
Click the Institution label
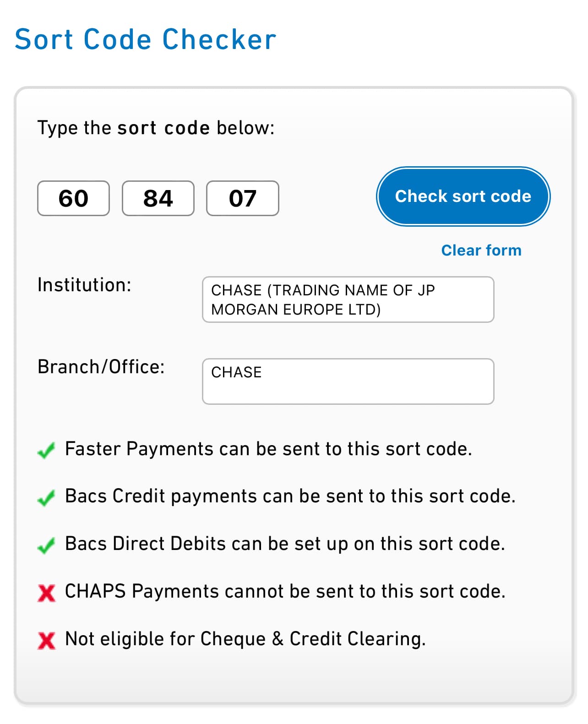[84, 285]
